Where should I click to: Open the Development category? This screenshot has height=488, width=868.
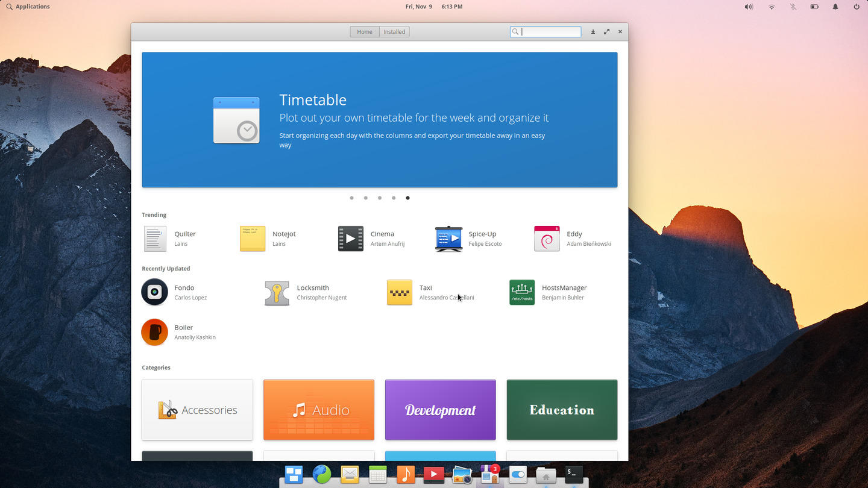tap(441, 410)
